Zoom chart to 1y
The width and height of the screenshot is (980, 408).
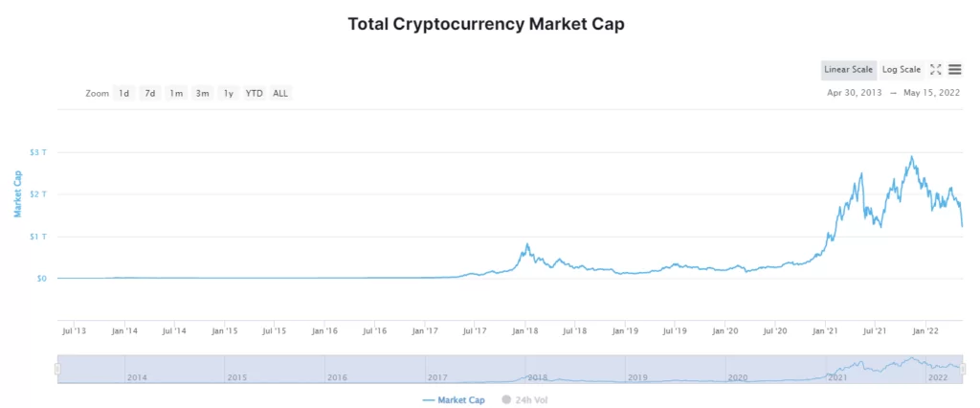point(228,93)
